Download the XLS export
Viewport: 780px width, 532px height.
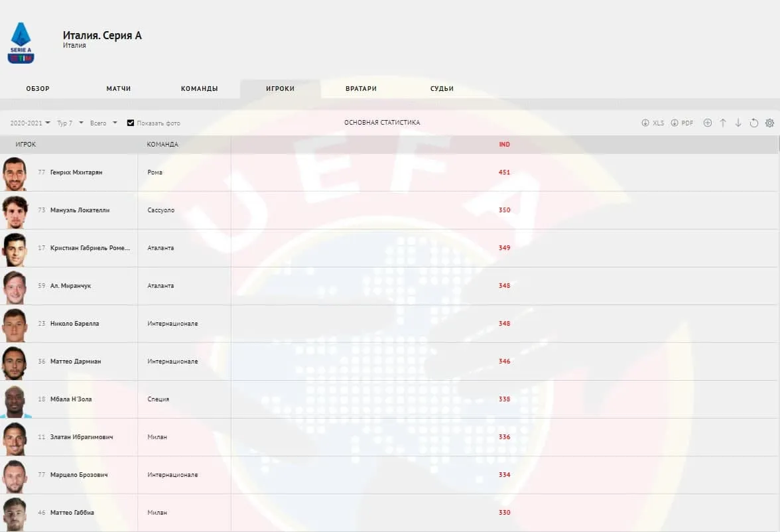(x=653, y=123)
